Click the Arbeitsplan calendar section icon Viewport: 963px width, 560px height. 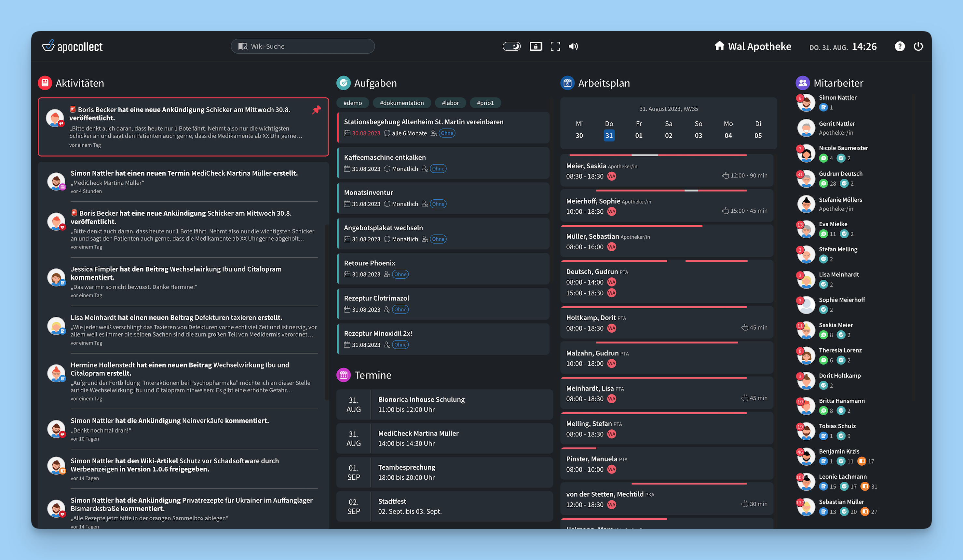pyautogui.click(x=567, y=83)
